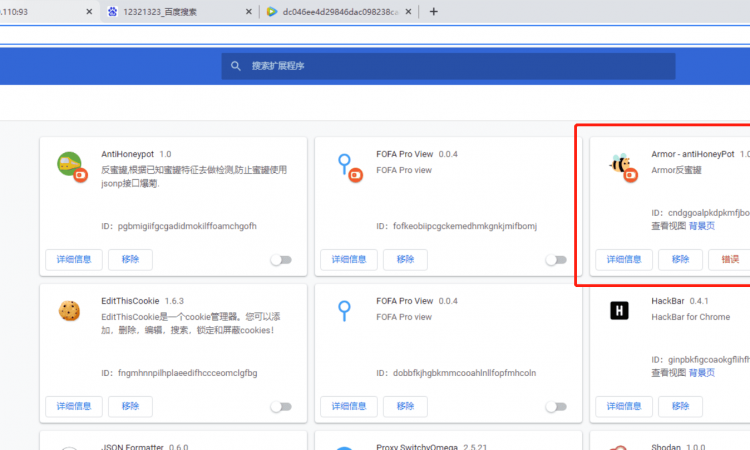Screen dimensions: 750x450
Task: Click the red 错误 button on Armor card
Action: tap(730, 259)
